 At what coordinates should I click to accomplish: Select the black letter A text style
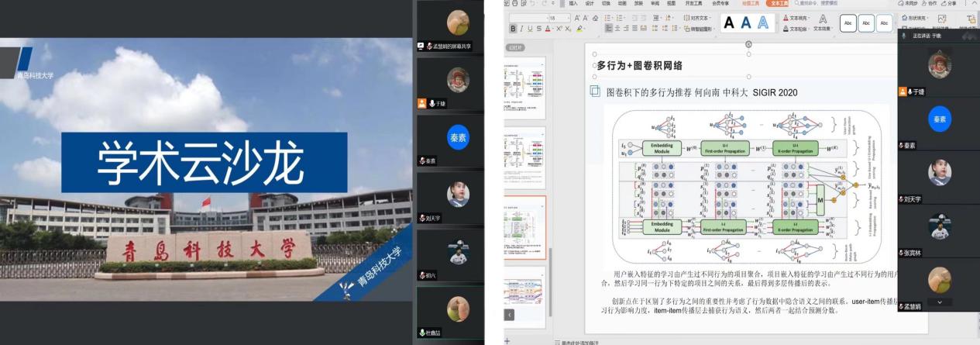(728, 23)
